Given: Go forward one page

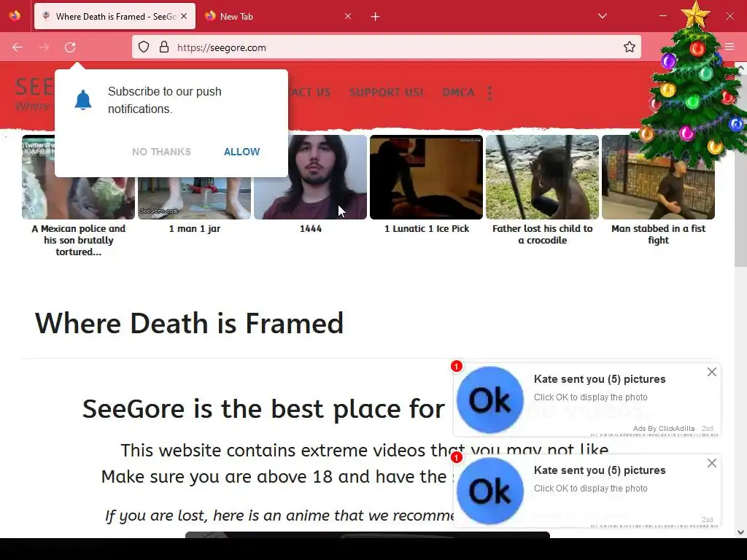Looking at the screenshot, I should click(x=44, y=47).
